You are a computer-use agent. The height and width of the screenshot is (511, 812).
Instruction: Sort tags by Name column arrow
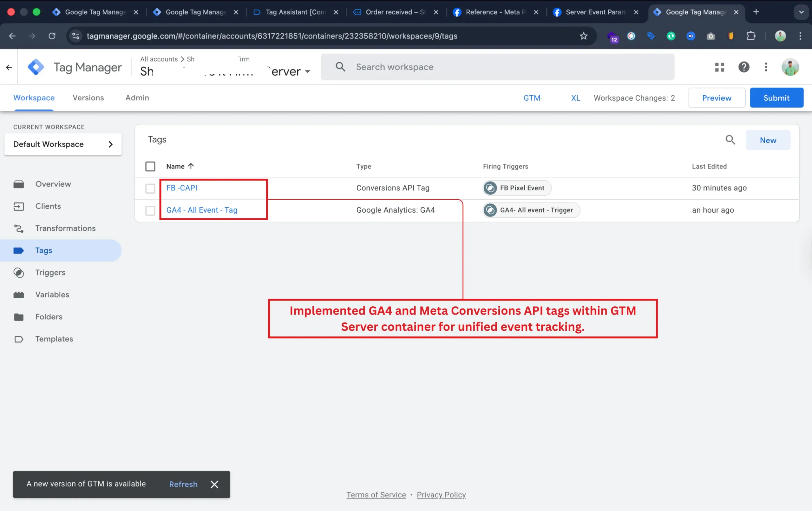coord(191,166)
